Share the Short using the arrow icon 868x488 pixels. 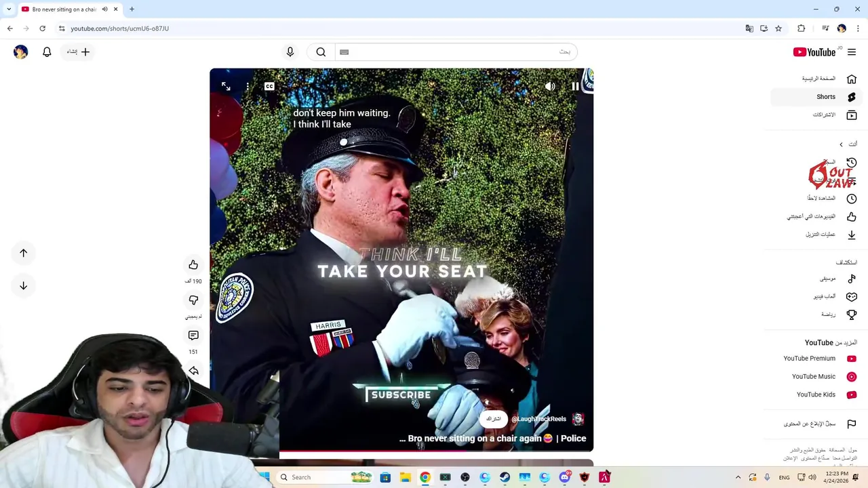[x=193, y=371]
